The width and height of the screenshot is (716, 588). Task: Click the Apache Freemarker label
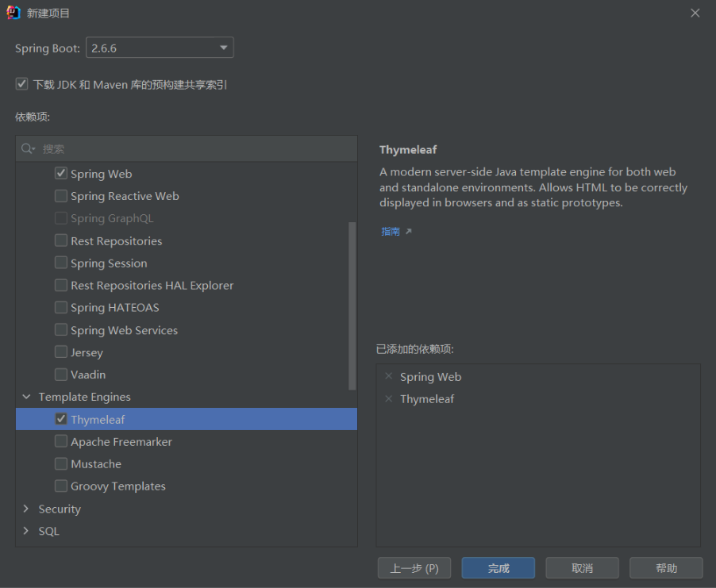coord(121,442)
